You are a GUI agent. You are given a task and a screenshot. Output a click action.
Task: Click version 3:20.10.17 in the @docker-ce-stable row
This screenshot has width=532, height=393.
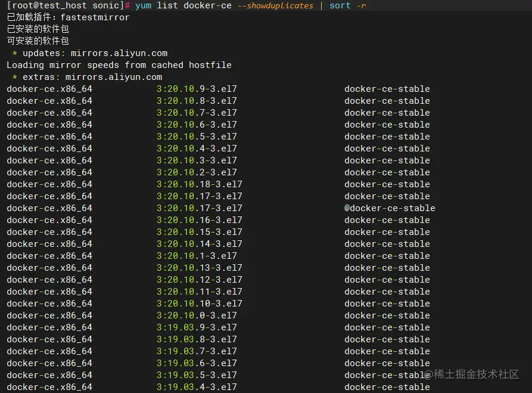(x=200, y=208)
